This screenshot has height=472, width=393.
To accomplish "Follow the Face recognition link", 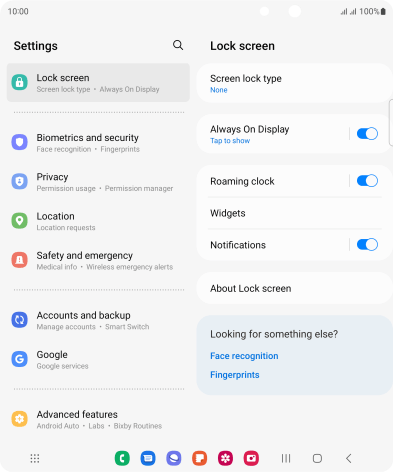I will 244,356.
